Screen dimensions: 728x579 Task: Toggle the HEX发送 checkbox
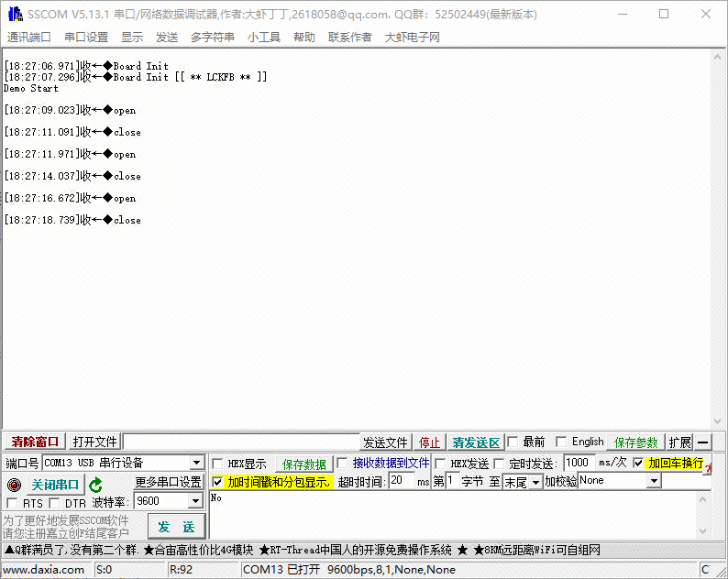pos(440,463)
